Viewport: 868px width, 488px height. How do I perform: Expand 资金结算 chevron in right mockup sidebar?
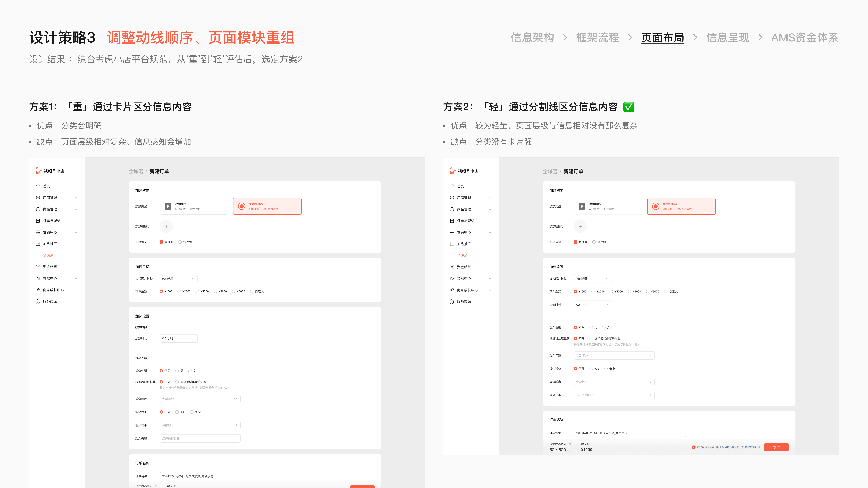[490, 267]
